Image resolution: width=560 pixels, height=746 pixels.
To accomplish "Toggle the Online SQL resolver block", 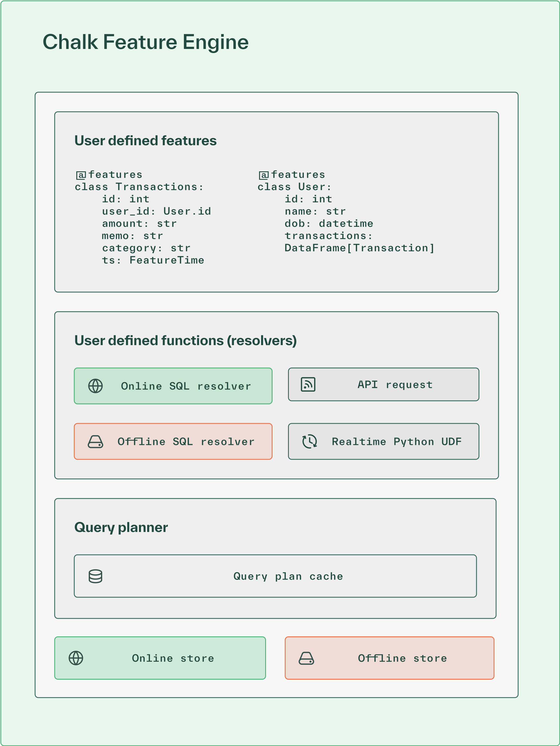I will 173,385.
